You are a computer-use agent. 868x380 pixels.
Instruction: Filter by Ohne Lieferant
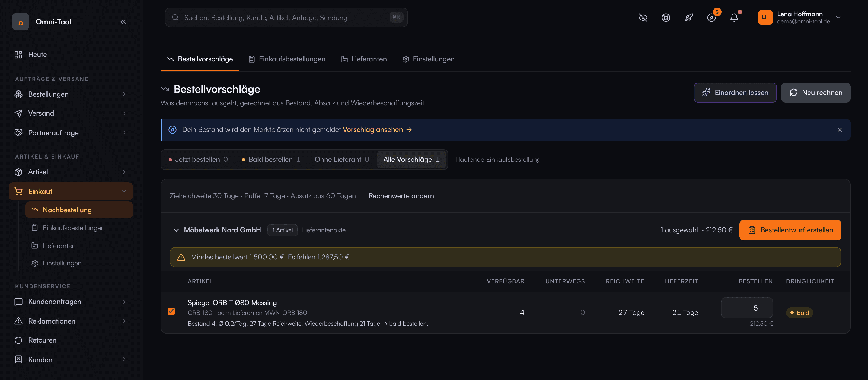coord(342,160)
